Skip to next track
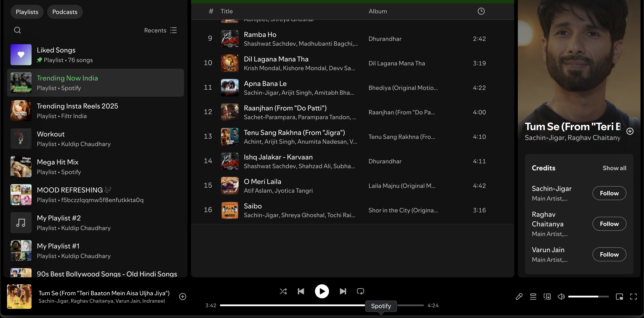 point(343,291)
